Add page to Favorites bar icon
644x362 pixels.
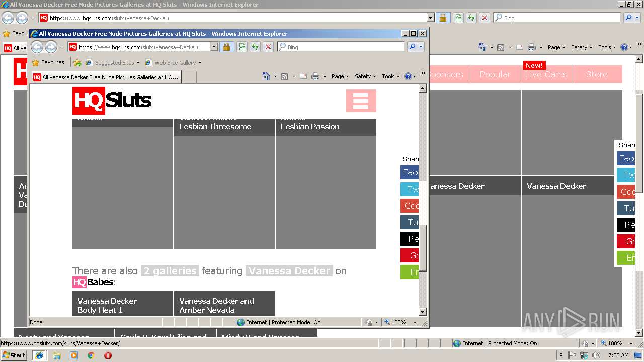(77, 63)
